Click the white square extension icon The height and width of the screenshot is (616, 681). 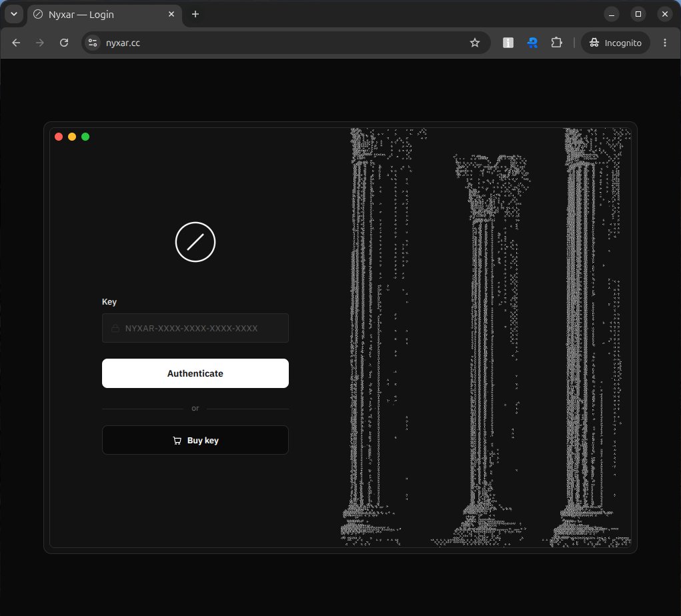pos(508,43)
